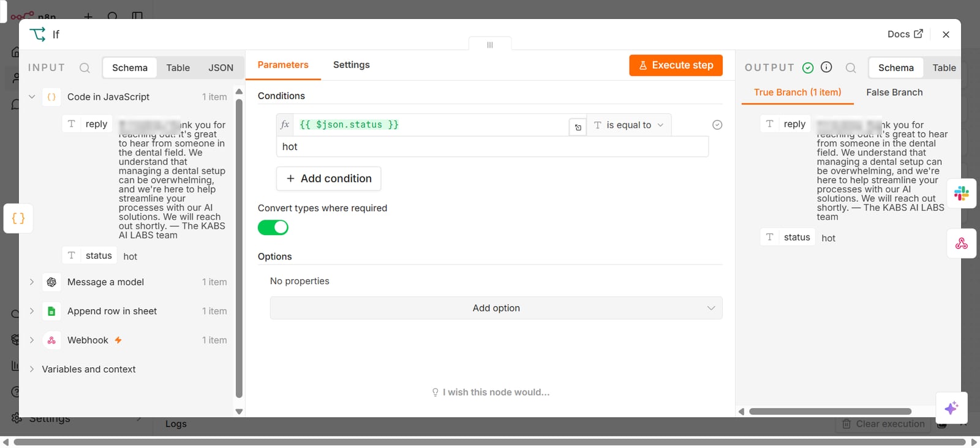Click the circled check icon beside the condition
Viewport: 980px width, 448px height.
click(x=717, y=125)
